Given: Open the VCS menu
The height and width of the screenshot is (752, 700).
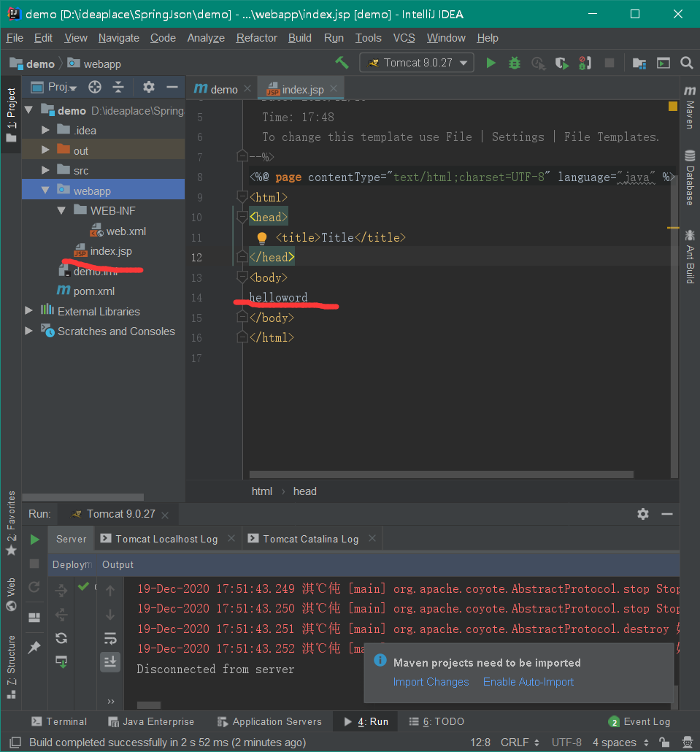Looking at the screenshot, I should click(404, 38).
